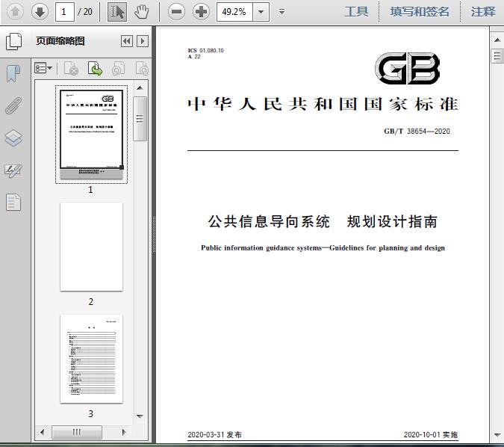Click the page number input field
504x447 pixels.
click(65, 12)
